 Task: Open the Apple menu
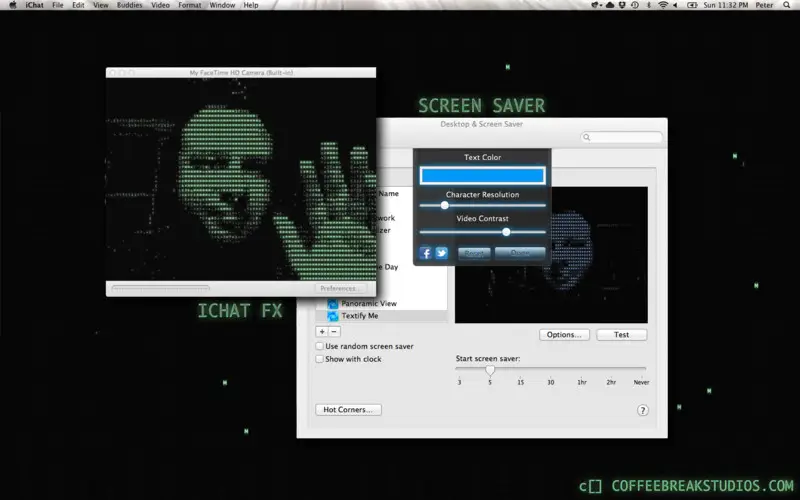(13, 5)
